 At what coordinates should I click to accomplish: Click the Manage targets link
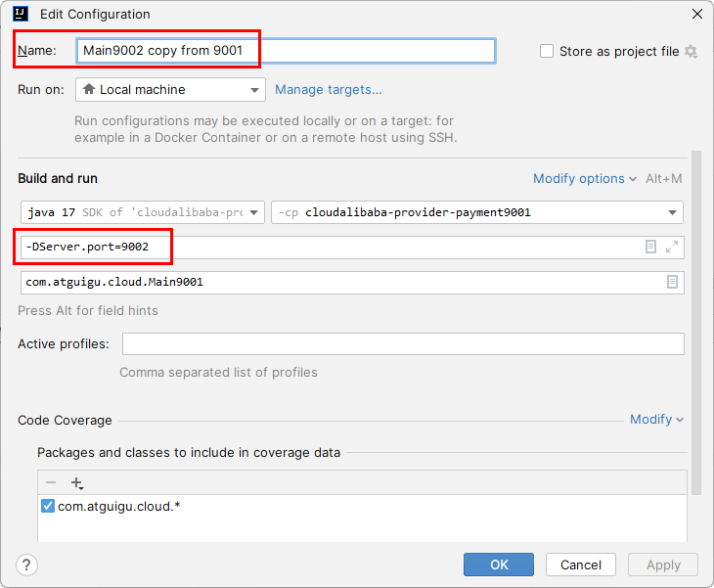[329, 90]
